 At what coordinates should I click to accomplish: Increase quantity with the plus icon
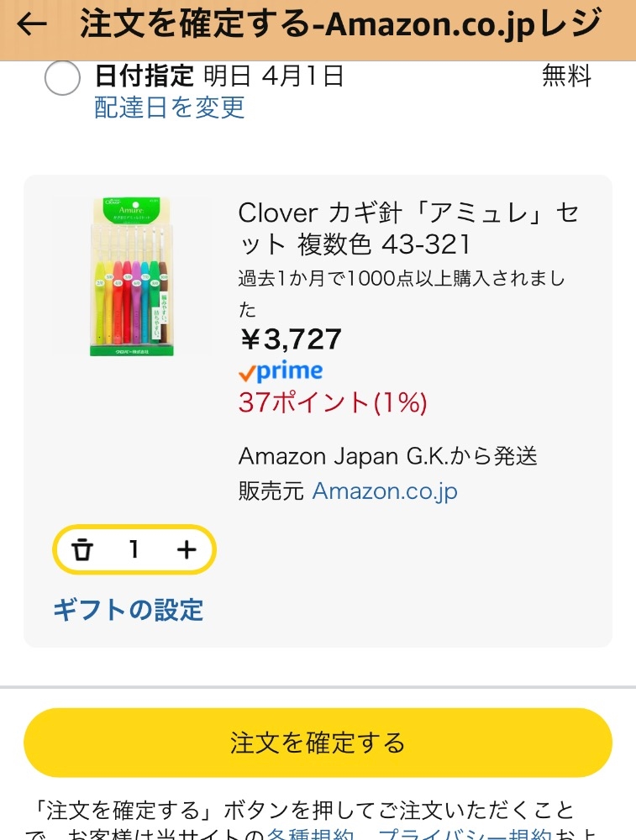pyautogui.click(x=187, y=550)
